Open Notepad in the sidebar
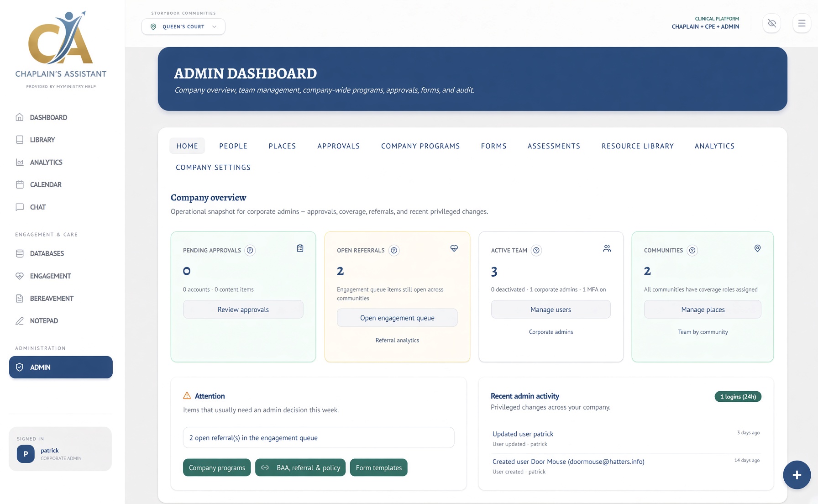818x504 pixels. click(61, 320)
